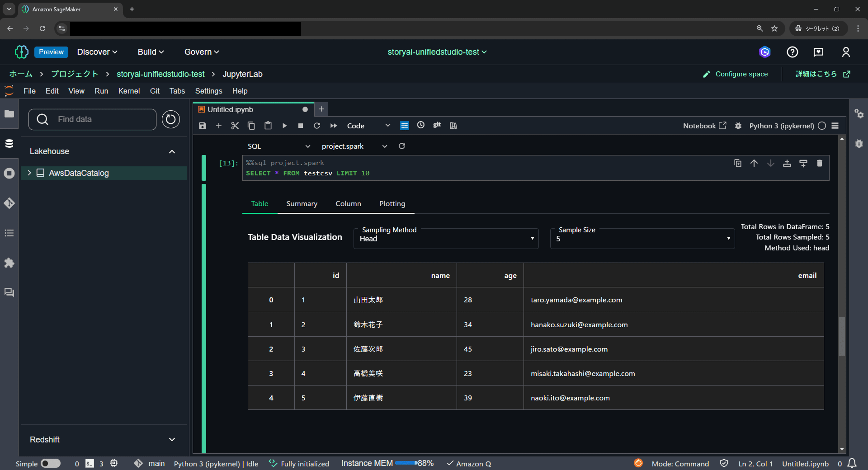
Task: Click the Find data search field
Action: (x=92, y=119)
